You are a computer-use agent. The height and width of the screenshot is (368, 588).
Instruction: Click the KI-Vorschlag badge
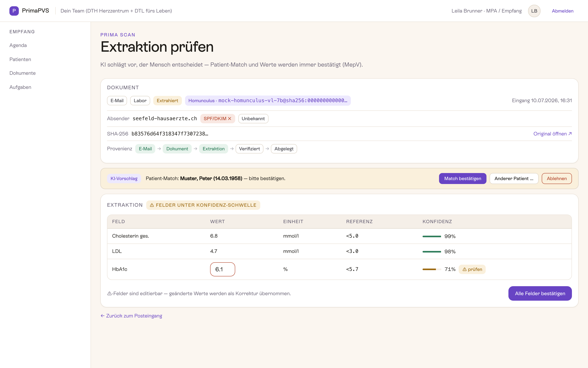point(124,178)
